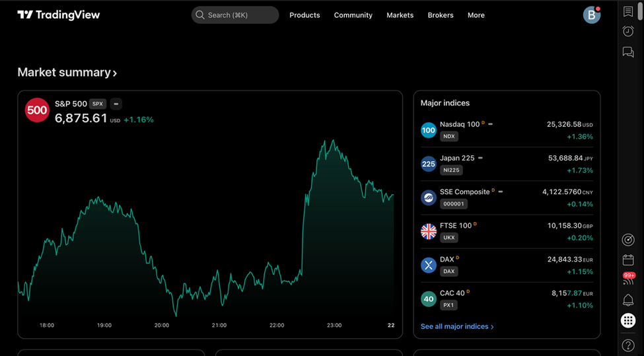Click the 000001 ticker badge
The height and width of the screenshot is (356, 644).
pyautogui.click(x=453, y=203)
